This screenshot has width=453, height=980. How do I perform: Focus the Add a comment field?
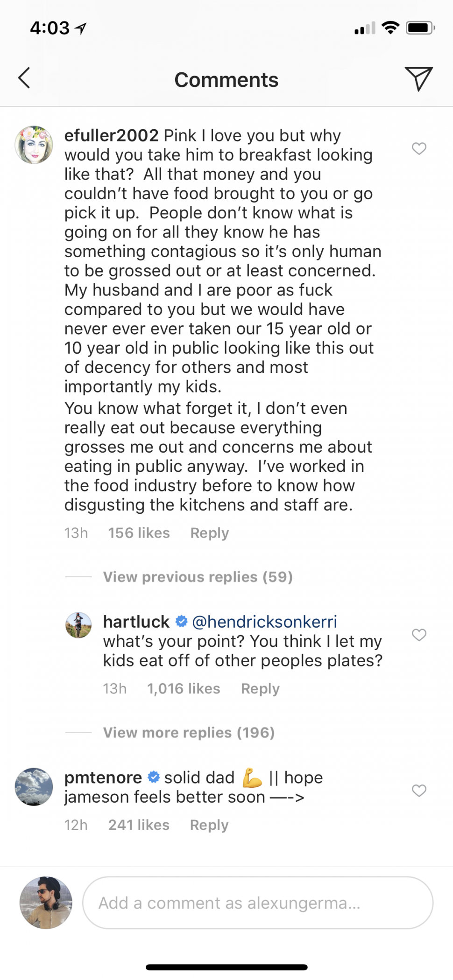pos(257,903)
